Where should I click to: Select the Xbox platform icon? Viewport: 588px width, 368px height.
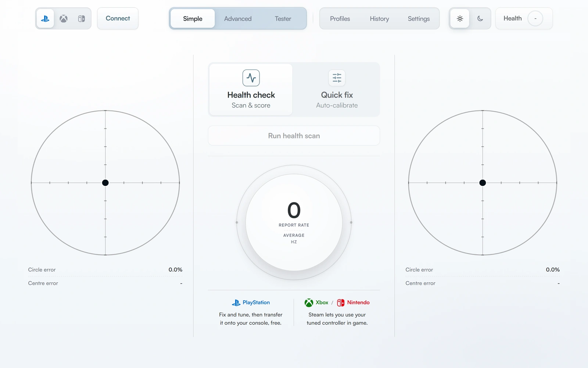click(x=64, y=18)
